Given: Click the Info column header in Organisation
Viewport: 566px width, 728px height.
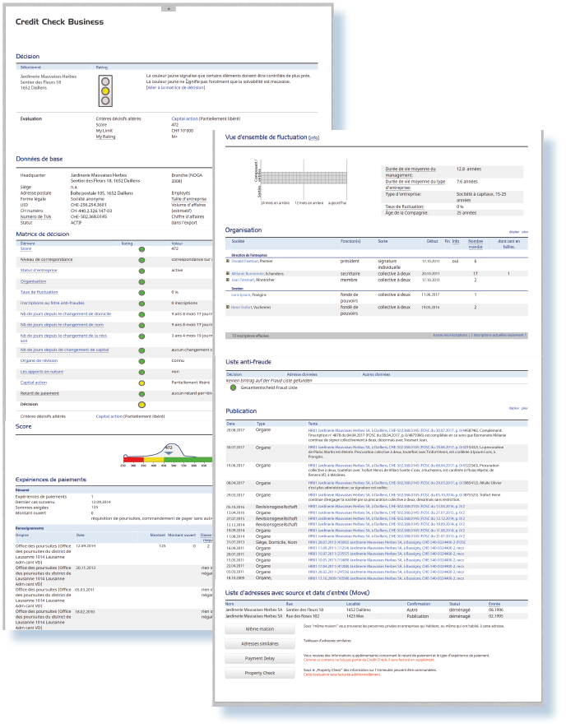Looking at the screenshot, I should point(456,241).
